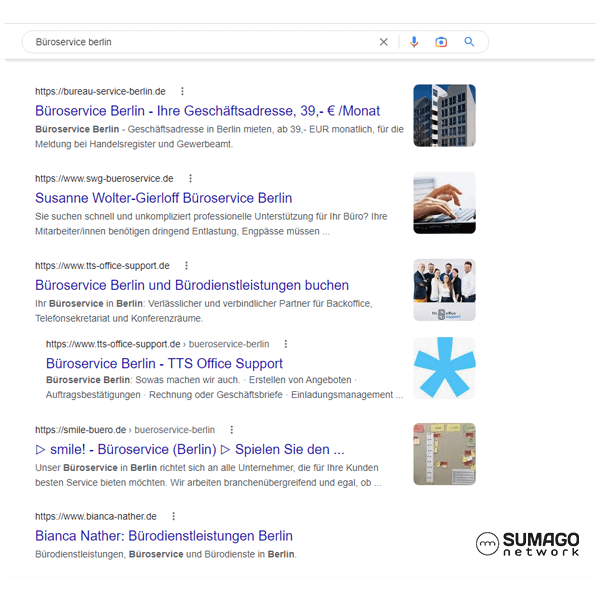Click the blue asterisk thumbnail
This screenshot has height=600, width=600.
(x=444, y=368)
